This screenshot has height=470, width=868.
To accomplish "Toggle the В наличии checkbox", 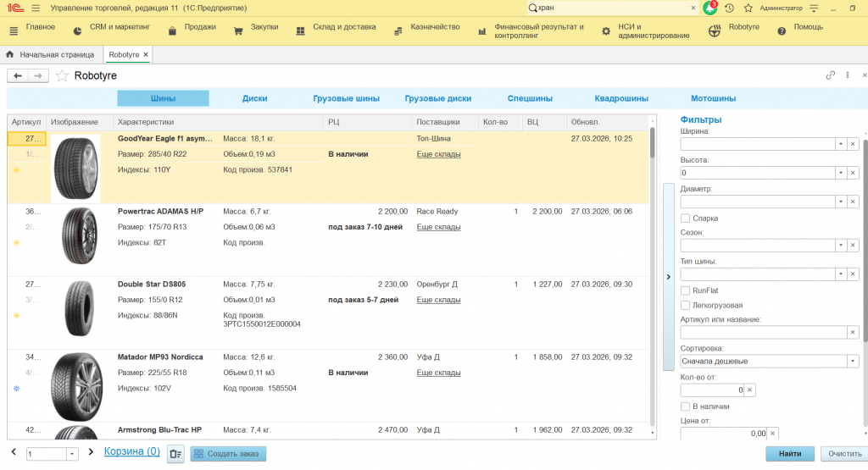I will [x=685, y=406].
